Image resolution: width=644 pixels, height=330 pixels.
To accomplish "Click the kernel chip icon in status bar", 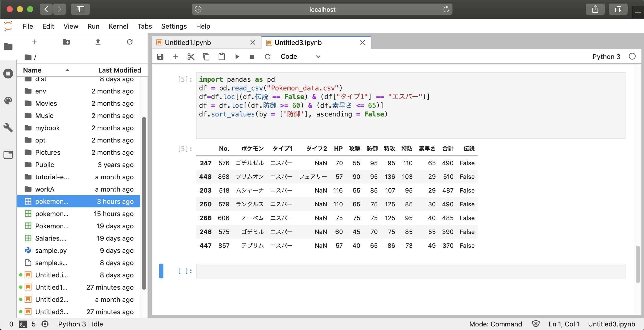I will tap(45, 324).
